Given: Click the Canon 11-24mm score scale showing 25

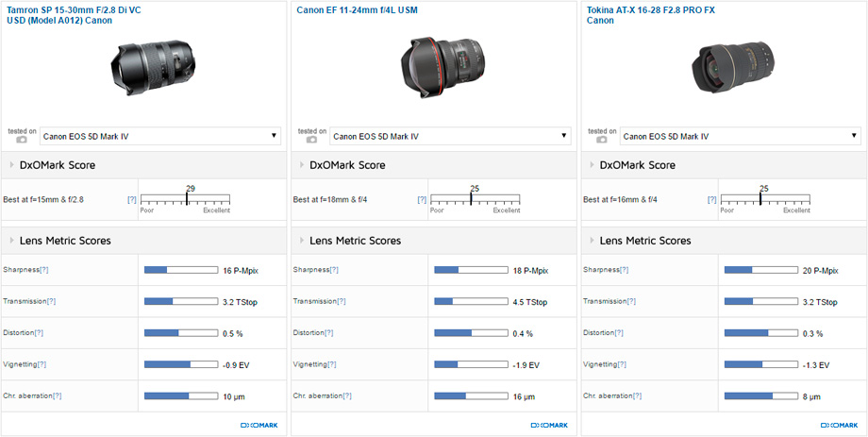Looking at the screenshot, I should 475,199.
